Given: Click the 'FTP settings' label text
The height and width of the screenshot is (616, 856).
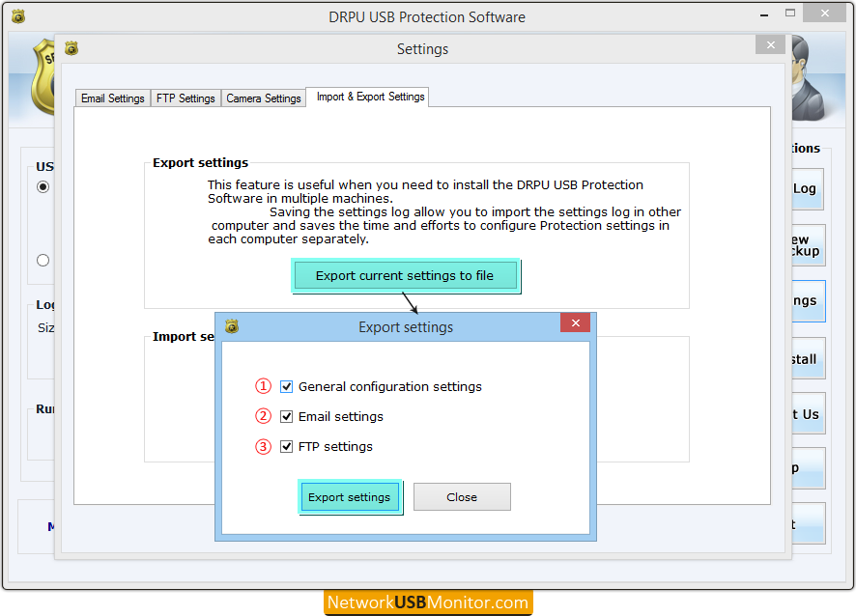Looking at the screenshot, I should pyautogui.click(x=335, y=447).
